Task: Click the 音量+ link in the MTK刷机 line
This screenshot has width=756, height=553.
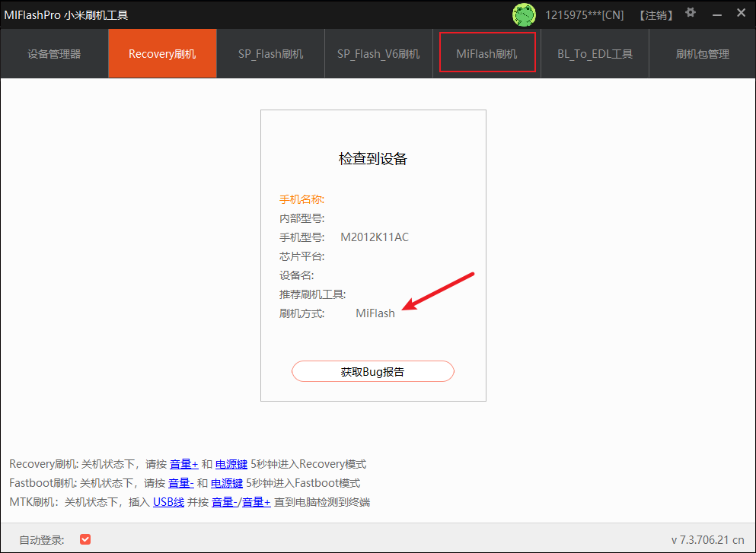Action: click(256, 503)
